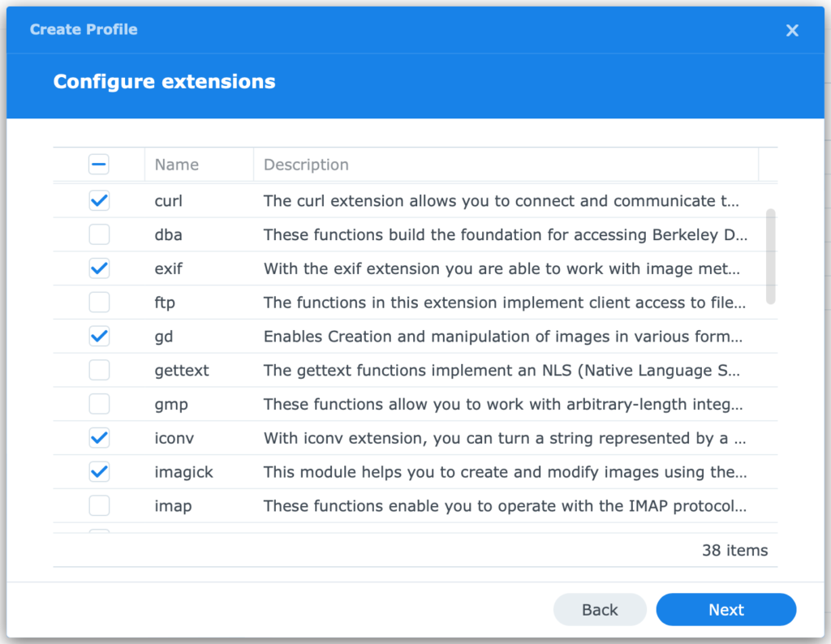Image resolution: width=831 pixels, height=644 pixels.
Task: Select the Description column header
Action: 306,164
